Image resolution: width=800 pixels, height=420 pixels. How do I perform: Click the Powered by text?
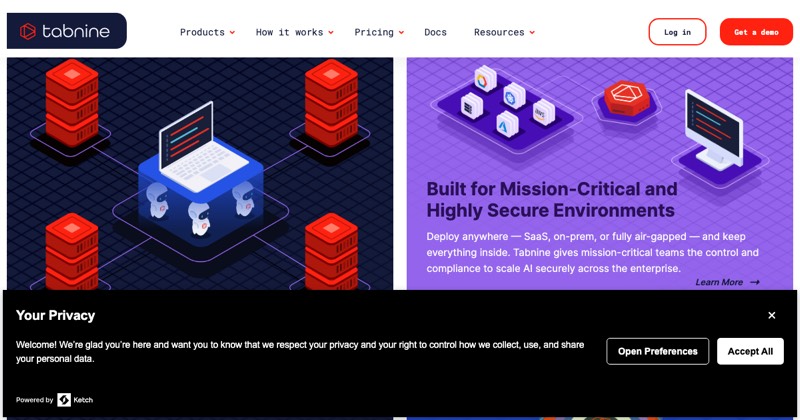pyautogui.click(x=34, y=400)
